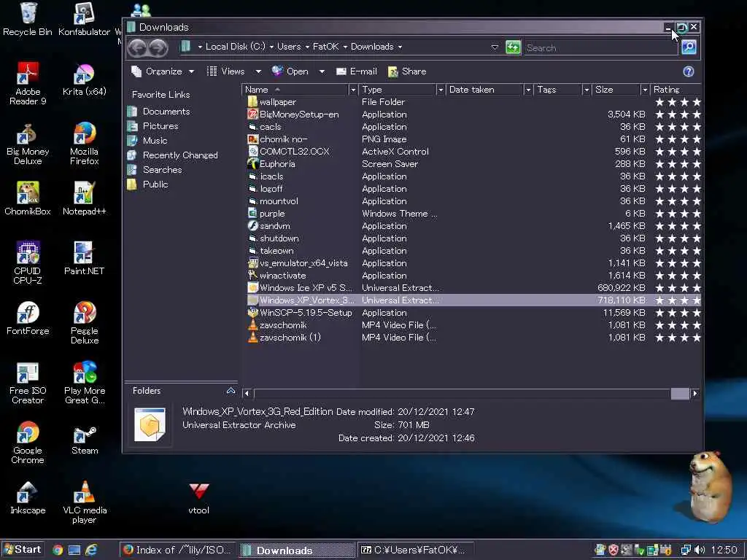Expand the Open button dropdown arrow
The height and width of the screenshot is (560, 747).
[322, 71]
